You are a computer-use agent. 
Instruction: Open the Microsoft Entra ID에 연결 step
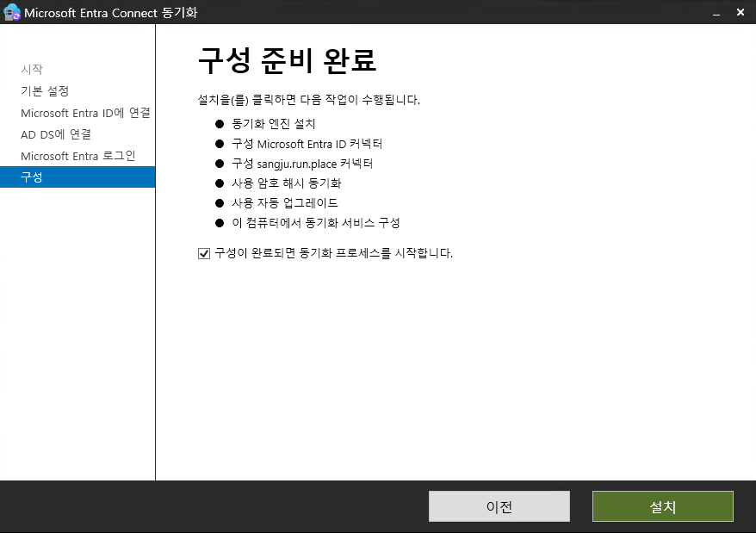pos(85,113)
